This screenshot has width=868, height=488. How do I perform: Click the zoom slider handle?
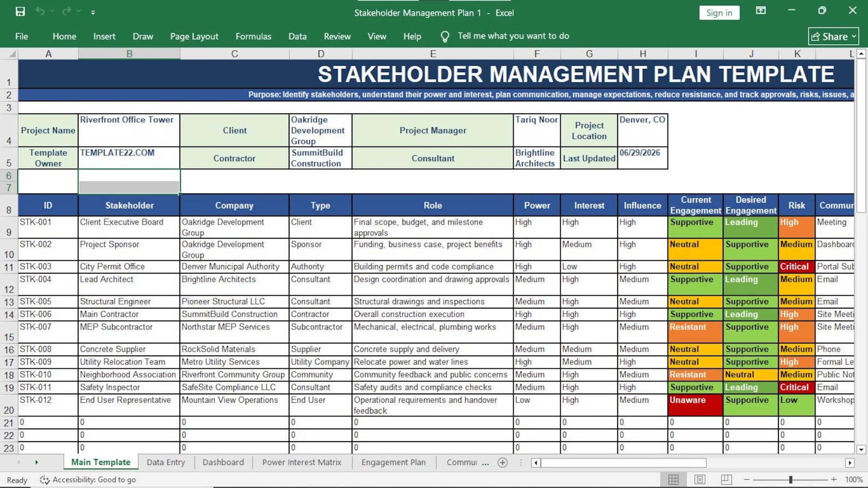[x=790, y=480]
